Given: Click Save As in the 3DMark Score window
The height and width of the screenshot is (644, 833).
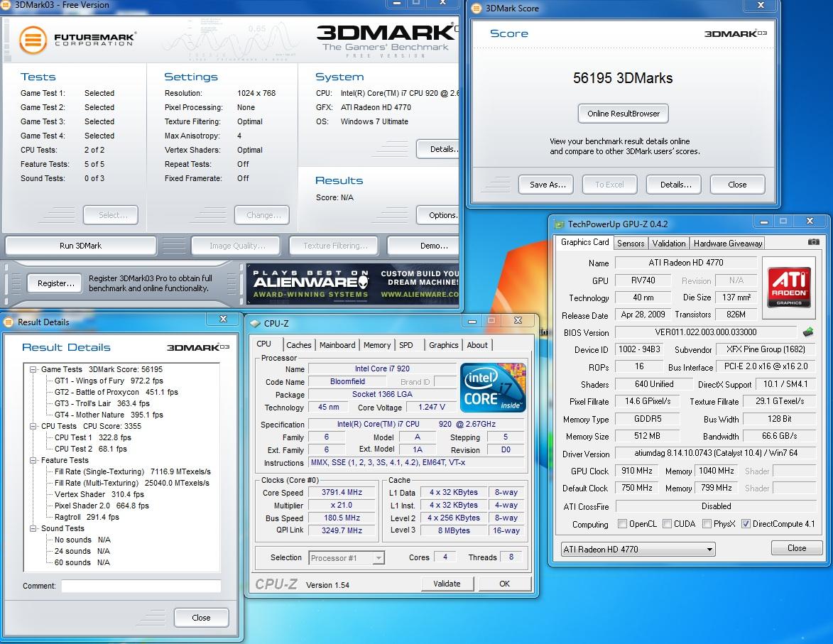Looking at the screenshot, I should pyautogui.click(x=546, y=185).
